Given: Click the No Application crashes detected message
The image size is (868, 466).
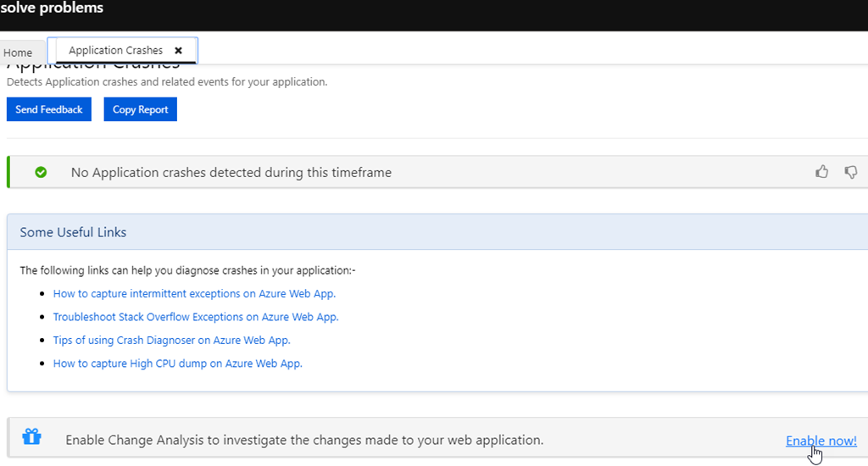Looking at the screenshot, I should [231, 172].
